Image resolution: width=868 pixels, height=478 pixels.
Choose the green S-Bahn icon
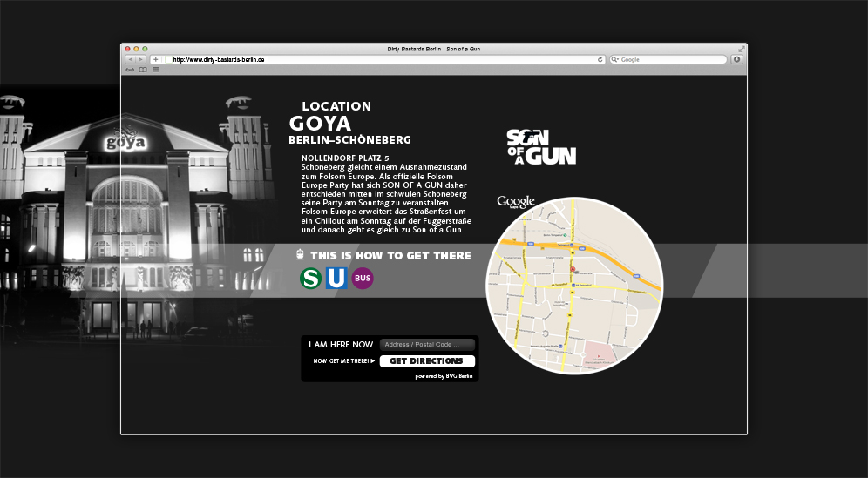coord(310,279)
